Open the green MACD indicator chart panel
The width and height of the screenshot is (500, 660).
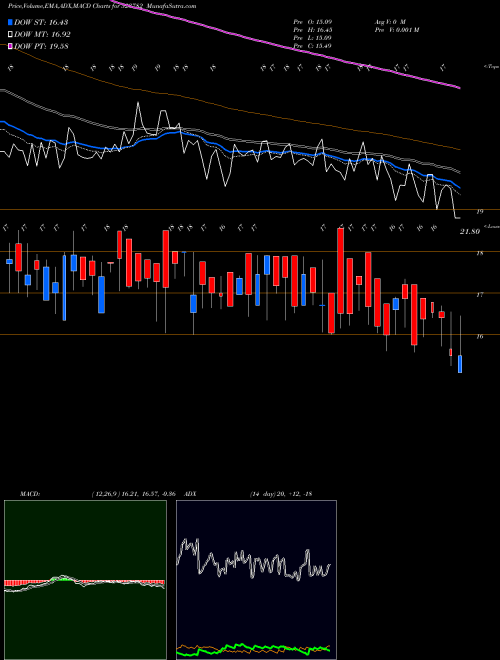[85, 580]
